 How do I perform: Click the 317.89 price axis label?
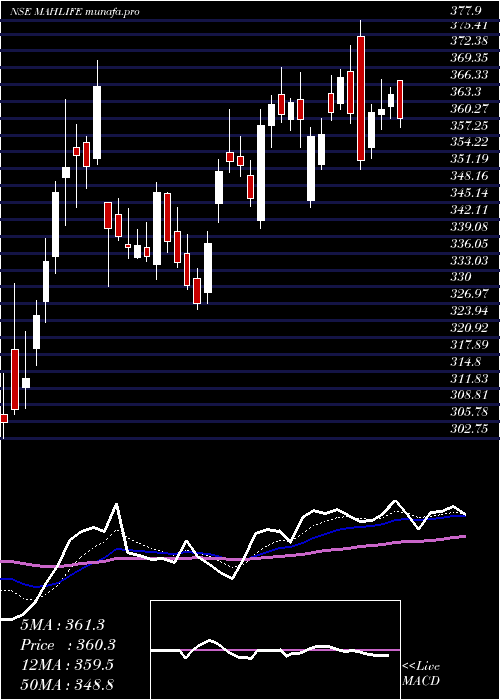[x=470, y=345]
